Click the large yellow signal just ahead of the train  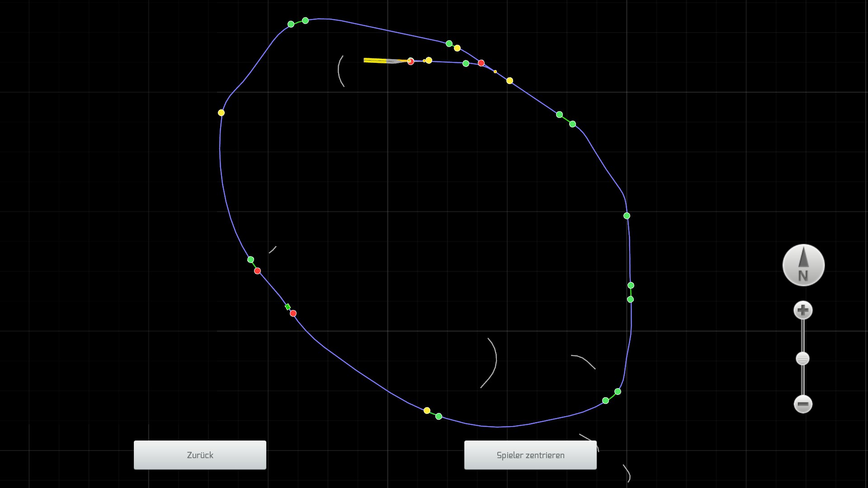(429, 60)
